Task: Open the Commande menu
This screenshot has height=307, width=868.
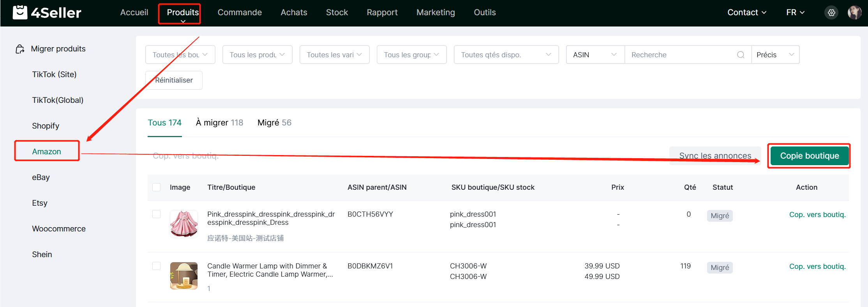Action: pos(240,12)
